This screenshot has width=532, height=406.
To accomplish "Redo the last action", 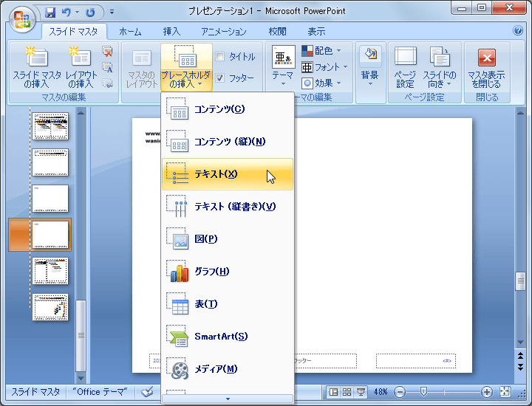I will tap(90, 13).
